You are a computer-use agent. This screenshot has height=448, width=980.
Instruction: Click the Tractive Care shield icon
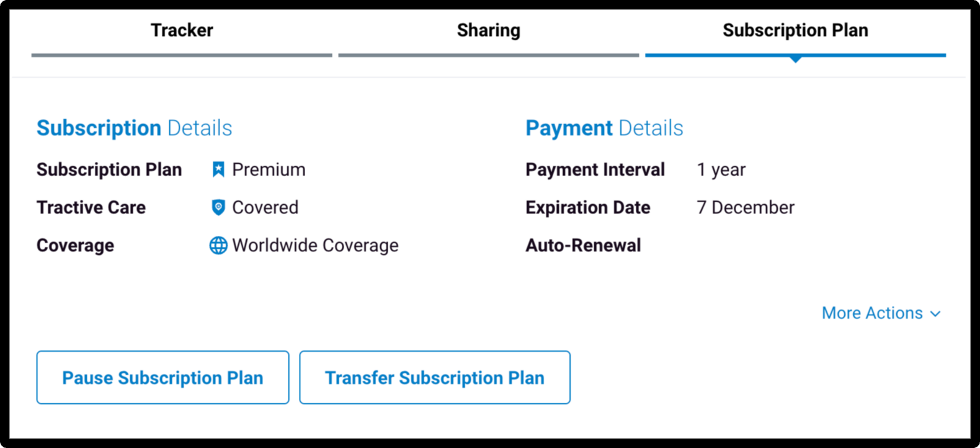(218, 207)
